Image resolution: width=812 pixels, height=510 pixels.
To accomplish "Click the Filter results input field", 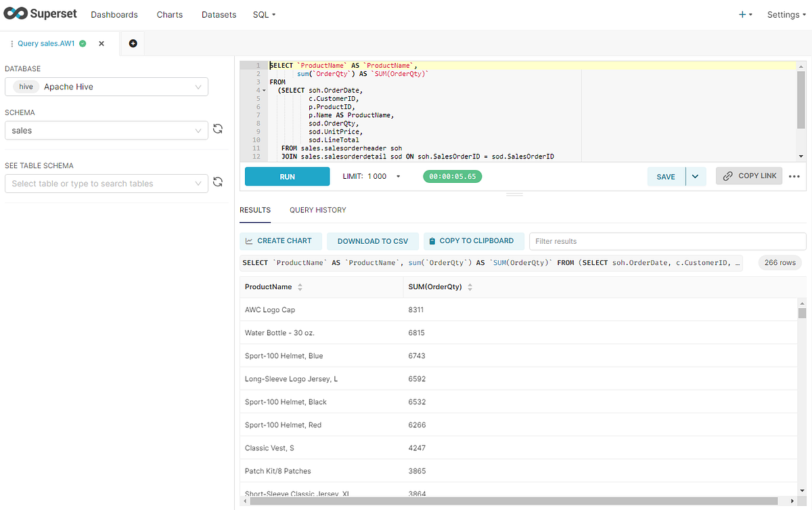I will pyautogui.click(x=667, y=240).
